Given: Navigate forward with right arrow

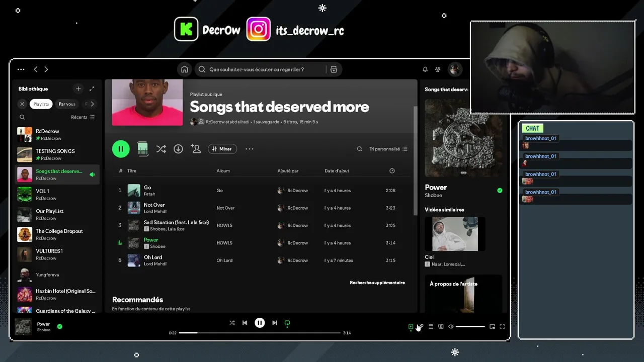Looking at the screenshot, I should tap(46, 69).
